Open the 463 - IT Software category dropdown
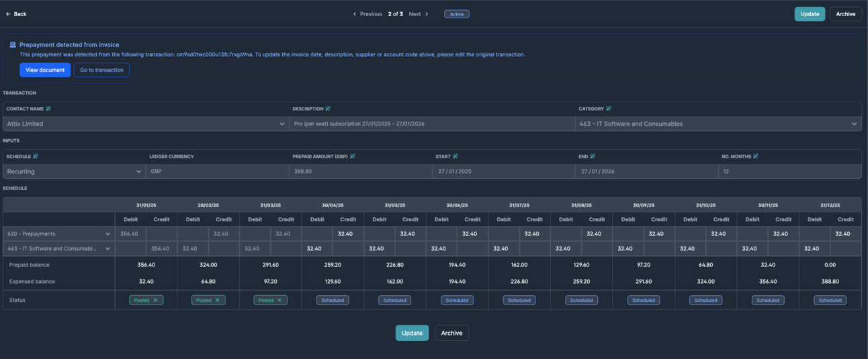The height and width of the screenshot is (359, 868). (x=854, y=124)
